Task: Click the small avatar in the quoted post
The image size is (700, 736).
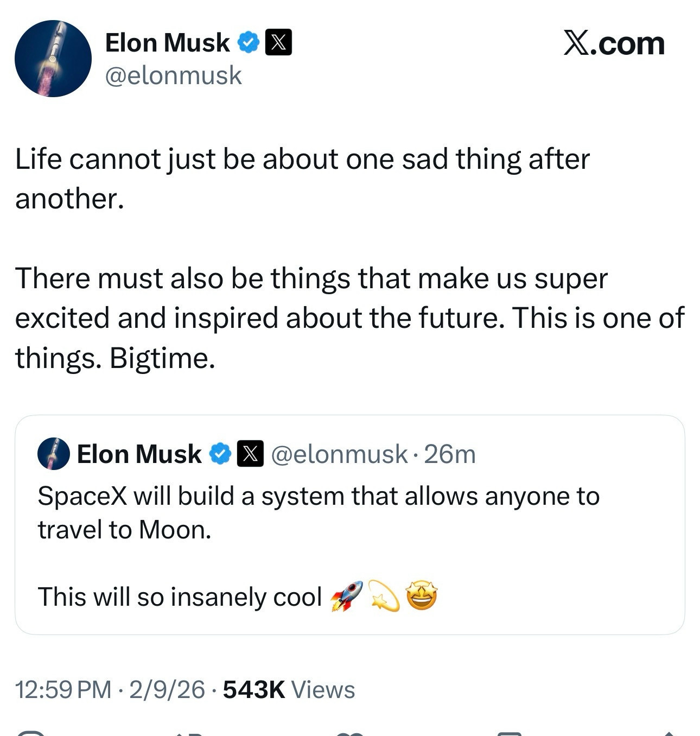Action: (x=53, y=454)
